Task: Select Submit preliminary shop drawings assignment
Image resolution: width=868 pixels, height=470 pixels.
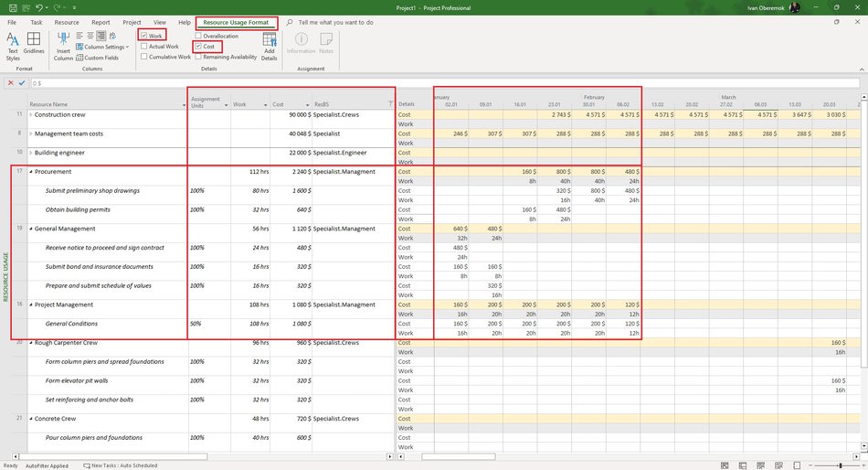Action: [92, 191]
